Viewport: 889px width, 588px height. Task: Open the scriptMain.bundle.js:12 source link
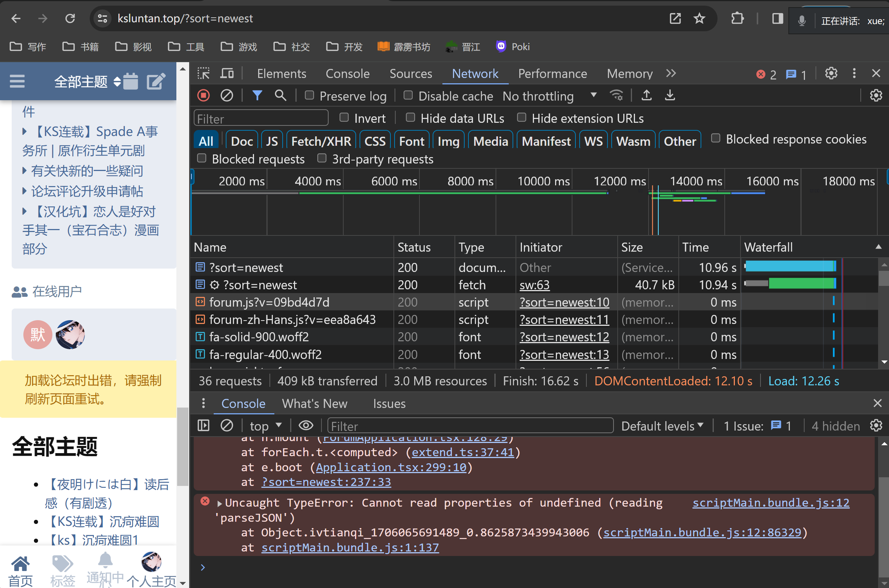pos(771,503)
